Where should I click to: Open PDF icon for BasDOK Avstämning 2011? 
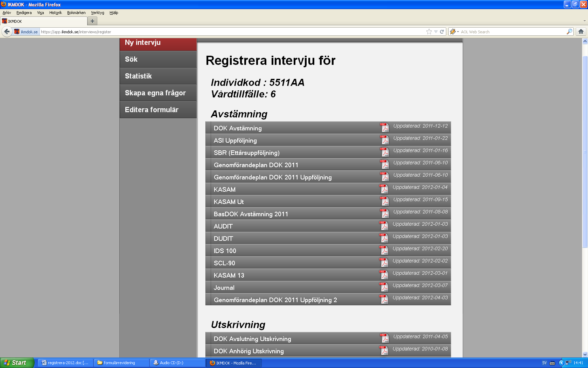[x=385, y=213]
